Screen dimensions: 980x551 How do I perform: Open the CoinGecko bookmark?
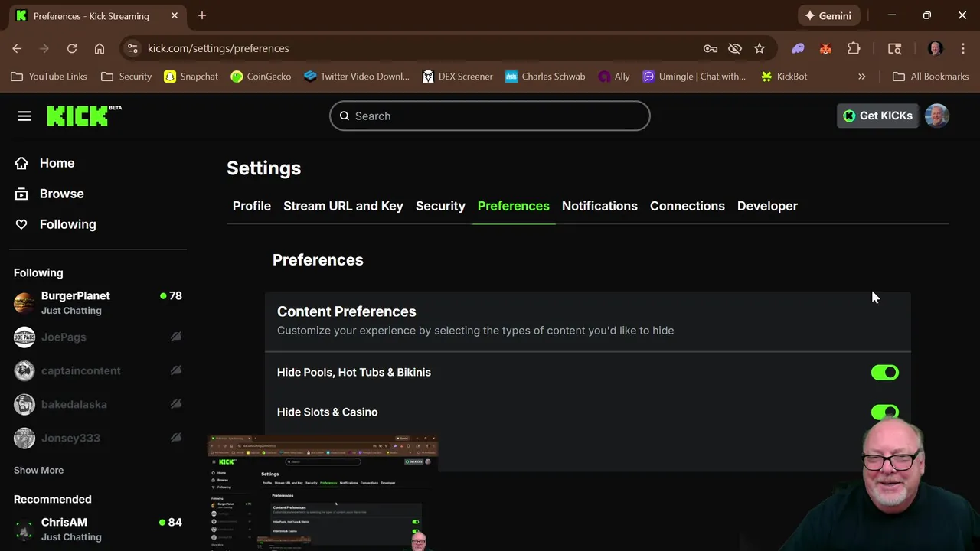[261, 77]
